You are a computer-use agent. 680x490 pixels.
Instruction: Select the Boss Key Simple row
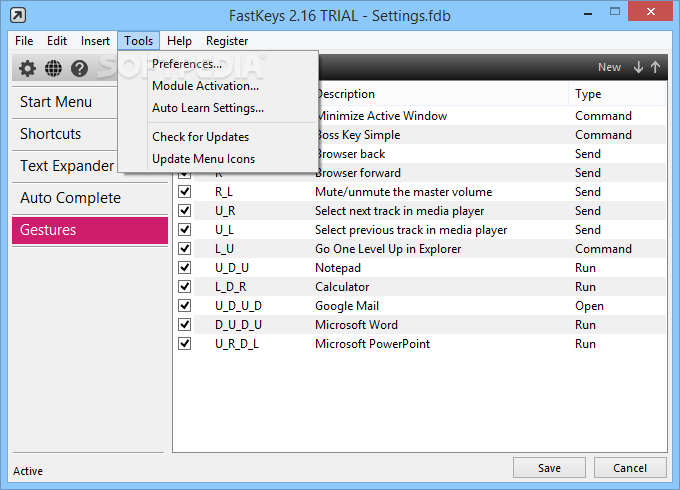tap(491, 135)
